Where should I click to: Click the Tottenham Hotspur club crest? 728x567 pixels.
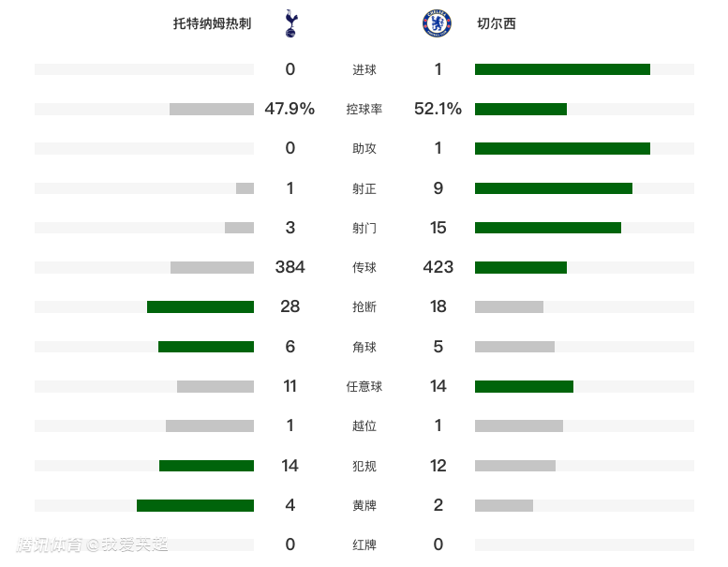coord(290,23)
